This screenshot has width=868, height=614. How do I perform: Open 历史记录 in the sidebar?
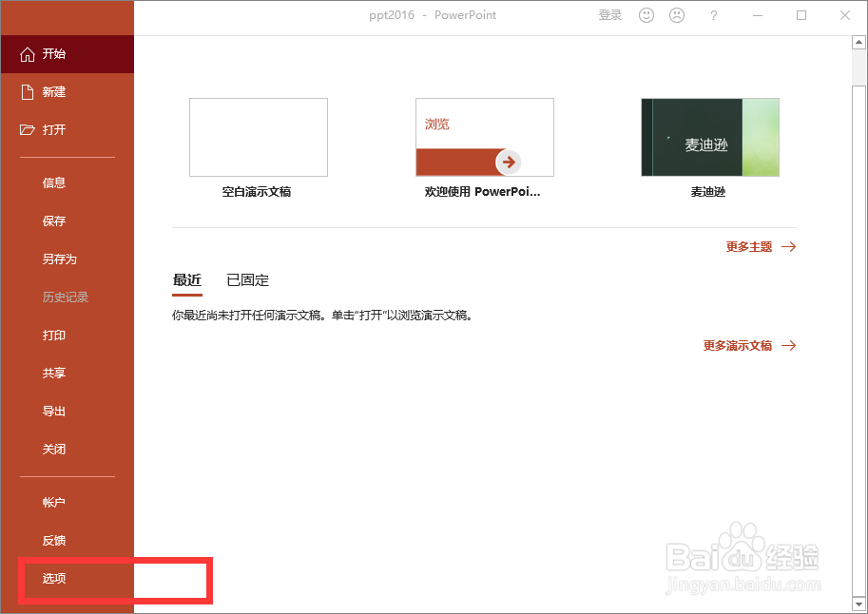67,297
